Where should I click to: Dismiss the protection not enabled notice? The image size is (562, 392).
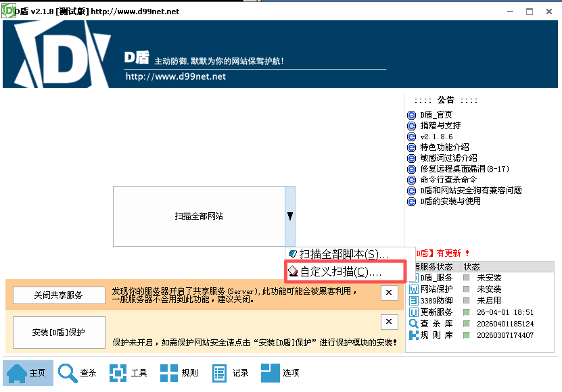coord(390,322)
